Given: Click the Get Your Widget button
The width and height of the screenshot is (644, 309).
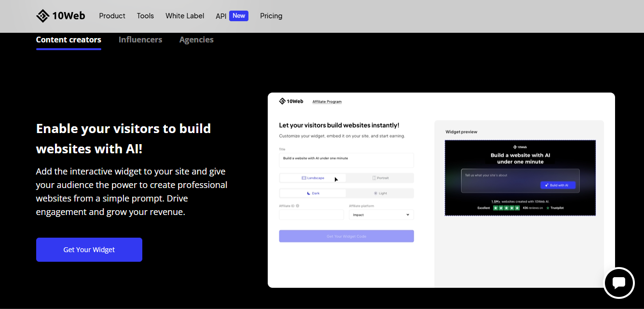Looking at the screenshot, I should pos(89,249).
